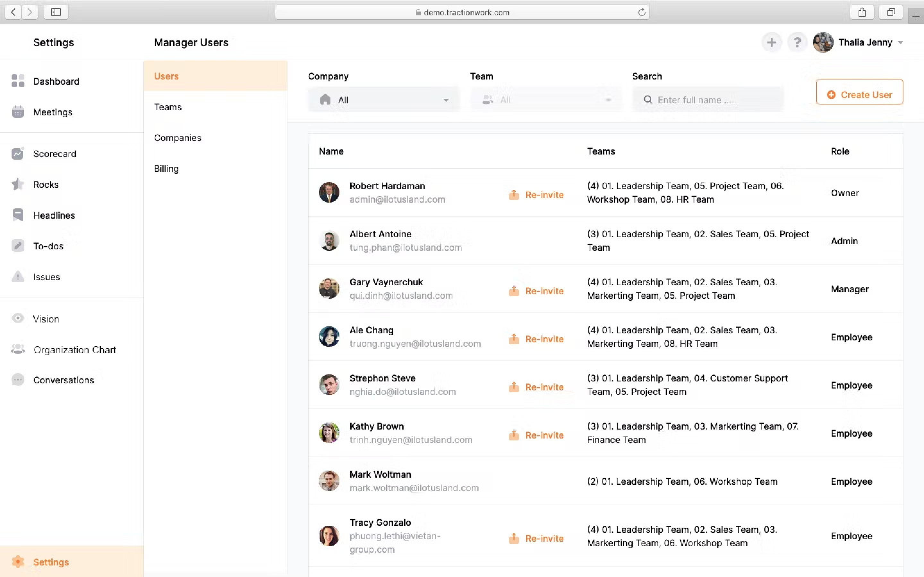Go to the Companies tab
Viewport: 924px width, 577px height.
(x=177, y=138)
